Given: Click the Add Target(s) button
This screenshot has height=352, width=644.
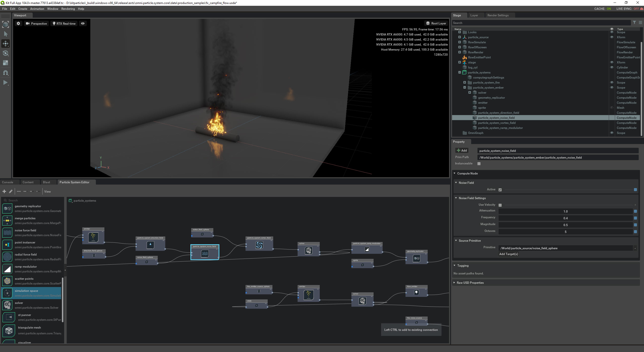Looking at the screenshot, I should point(508,254).
